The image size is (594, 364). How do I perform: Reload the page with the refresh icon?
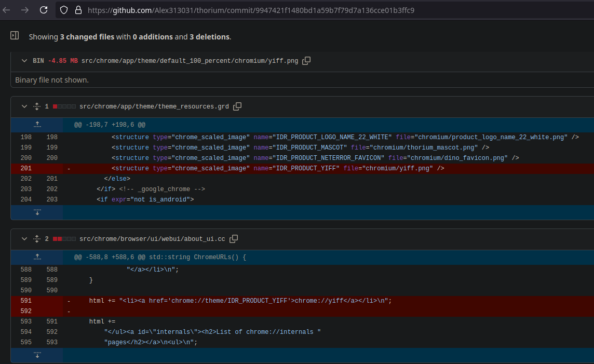(44, 10)
